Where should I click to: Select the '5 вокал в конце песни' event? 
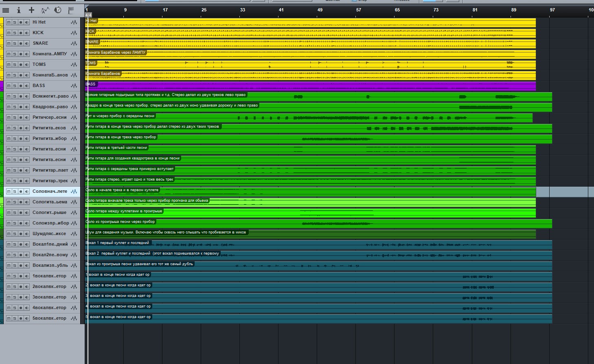coord(318,318)
